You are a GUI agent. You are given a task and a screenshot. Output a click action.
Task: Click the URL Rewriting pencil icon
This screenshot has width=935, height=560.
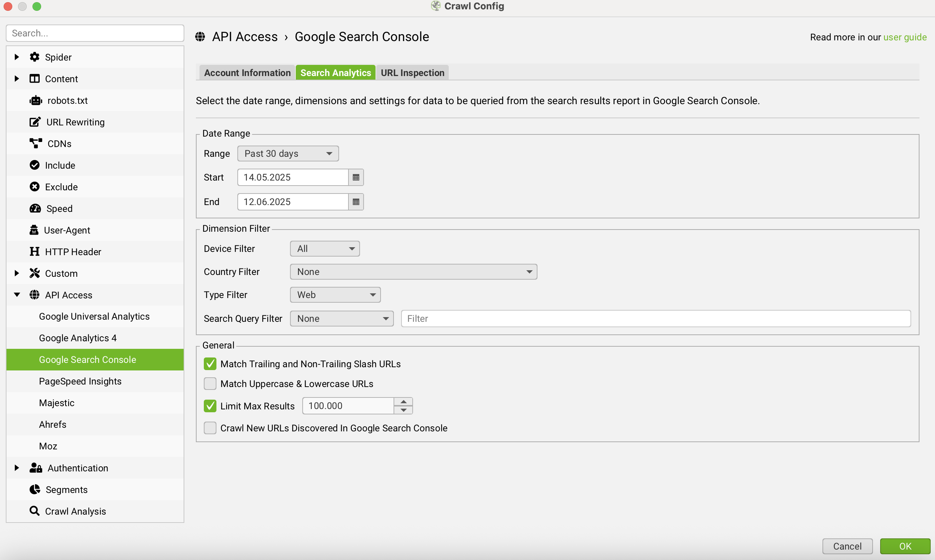(35, 122)
